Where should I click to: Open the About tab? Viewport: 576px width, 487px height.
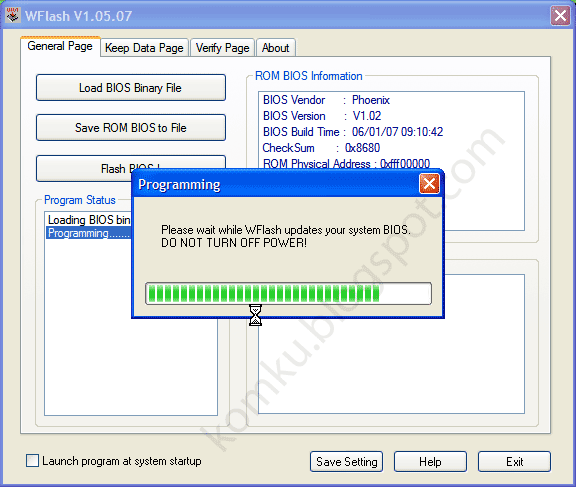pos(276,48)
